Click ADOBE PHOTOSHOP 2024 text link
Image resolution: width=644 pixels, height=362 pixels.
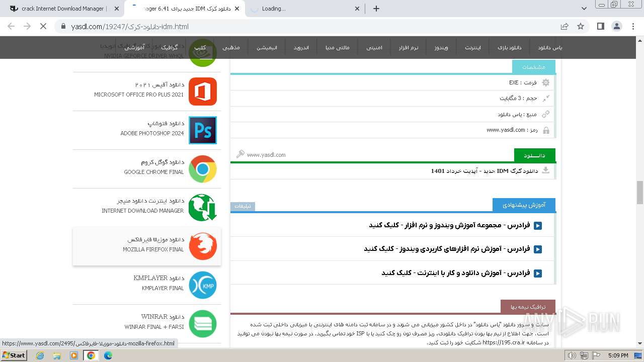(x=152, y=133)
